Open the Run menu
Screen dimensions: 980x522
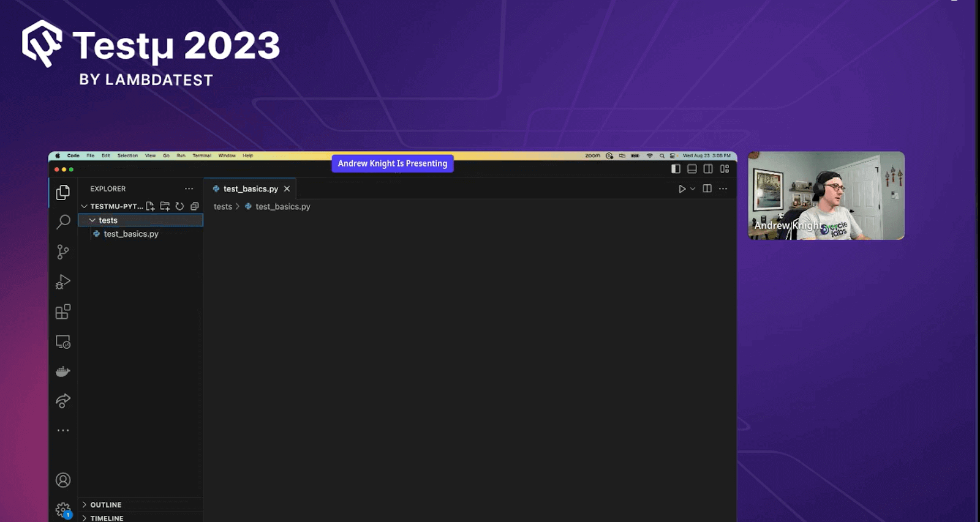(181, 155)
